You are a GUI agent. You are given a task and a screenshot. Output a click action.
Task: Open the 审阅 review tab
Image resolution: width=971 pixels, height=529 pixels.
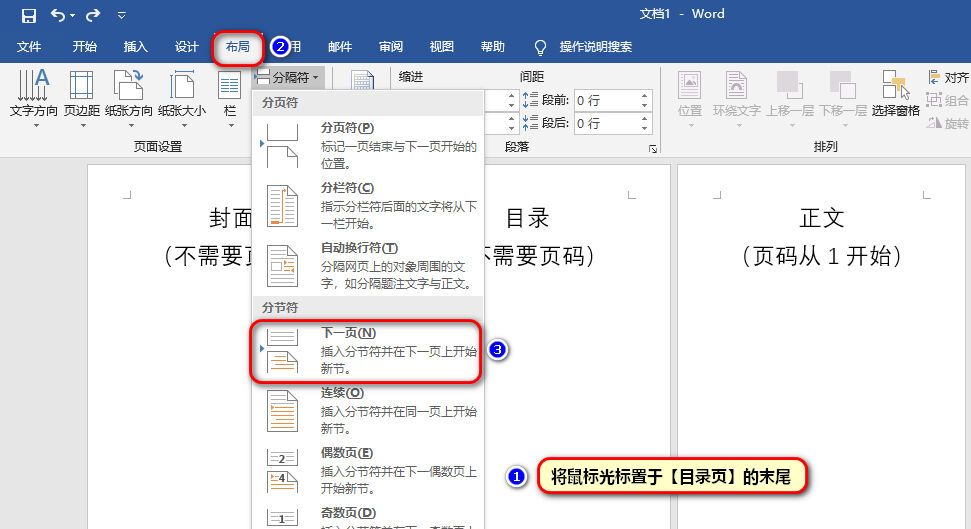(x=391, y=47)
